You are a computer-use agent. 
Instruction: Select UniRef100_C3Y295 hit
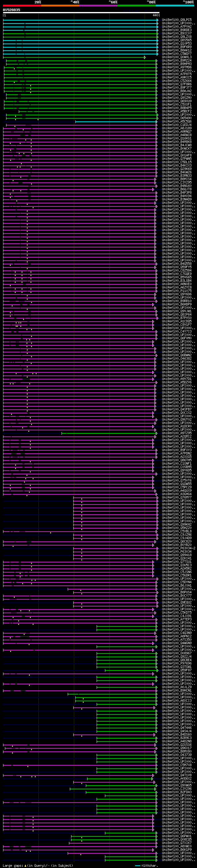coord(177,182)
